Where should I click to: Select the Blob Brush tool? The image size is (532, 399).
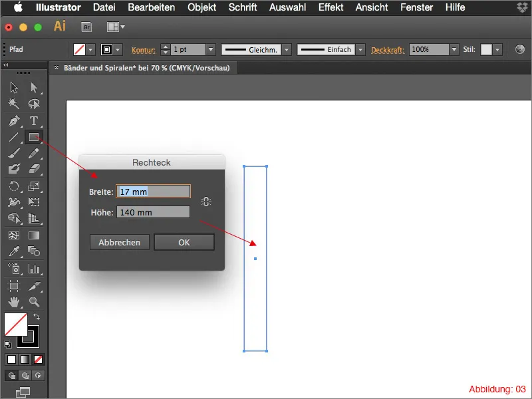tap(14, 169)
